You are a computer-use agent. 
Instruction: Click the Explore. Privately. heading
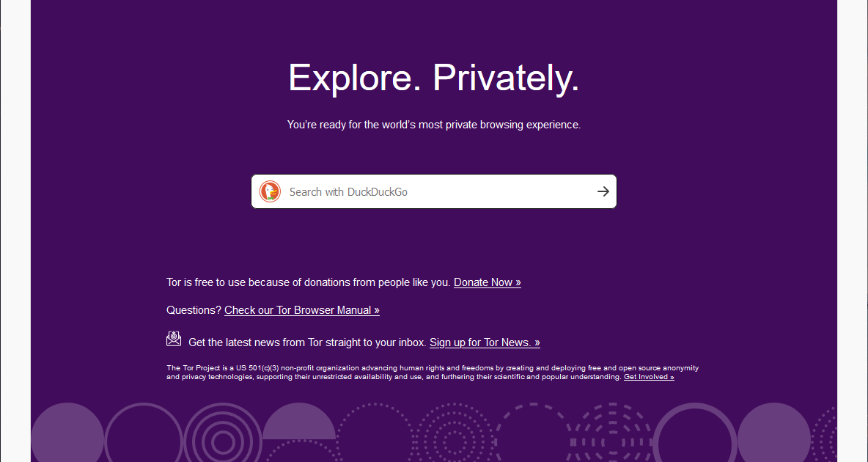[433, 78]
